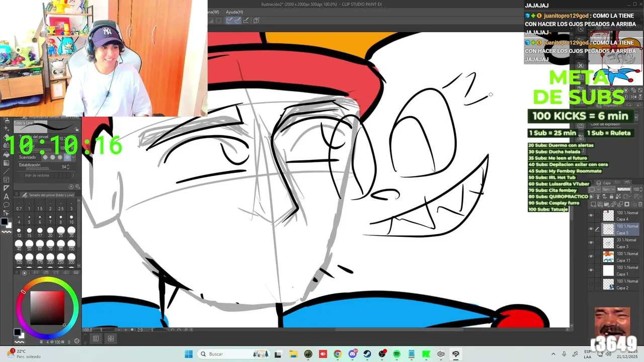Set layer as reference lighthouse icon
The width and height of the screenshot is (644, 362).
(x=598, y=197)
